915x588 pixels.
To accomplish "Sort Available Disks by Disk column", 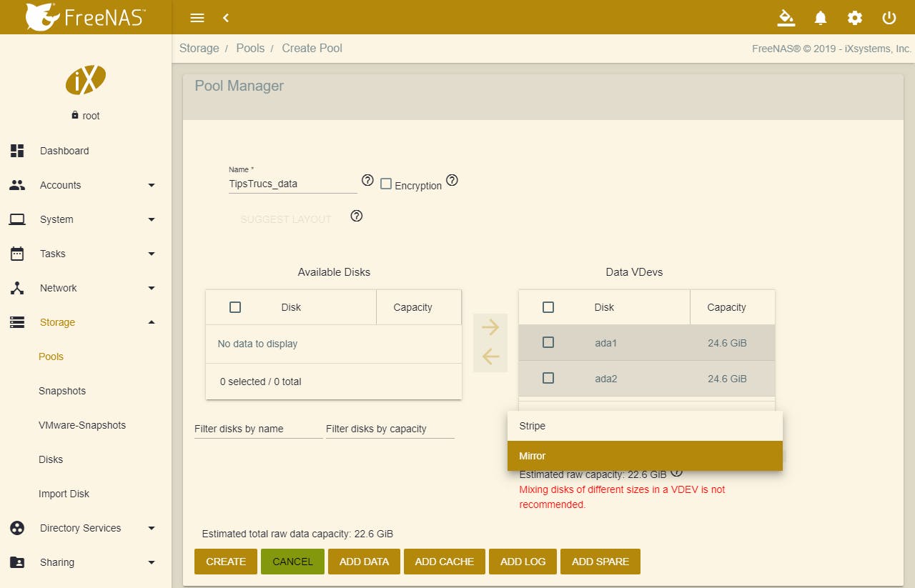I will (291, 307).
